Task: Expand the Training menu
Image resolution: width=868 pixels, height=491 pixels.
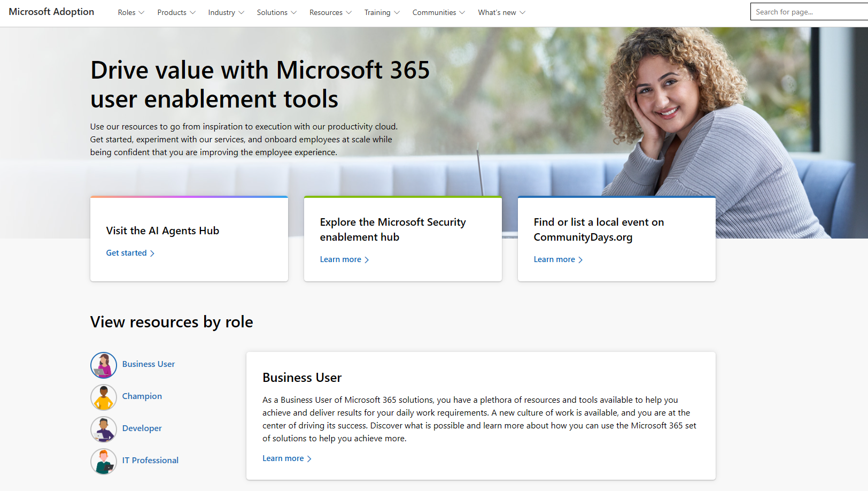Action: (x=382, y=12)
